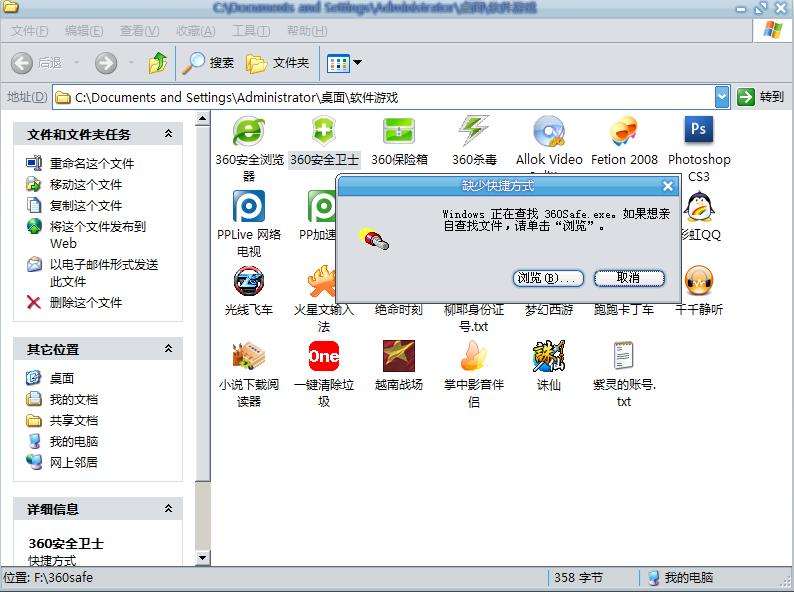
Task: Click 移动这个文件 task link
Action: (86, 184)
